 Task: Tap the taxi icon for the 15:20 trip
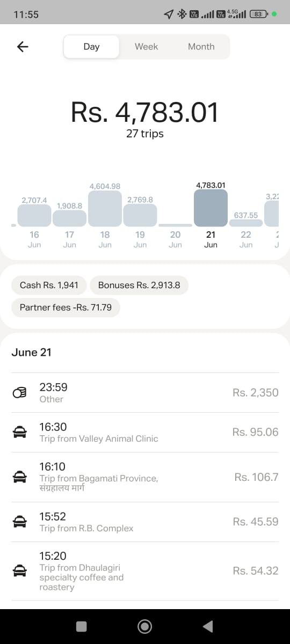coord(19,571)
